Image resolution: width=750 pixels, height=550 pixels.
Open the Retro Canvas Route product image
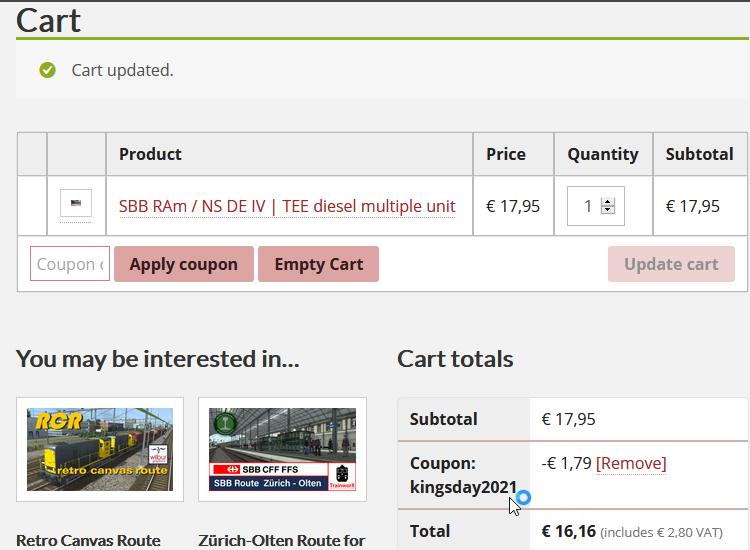coord(100,450)
